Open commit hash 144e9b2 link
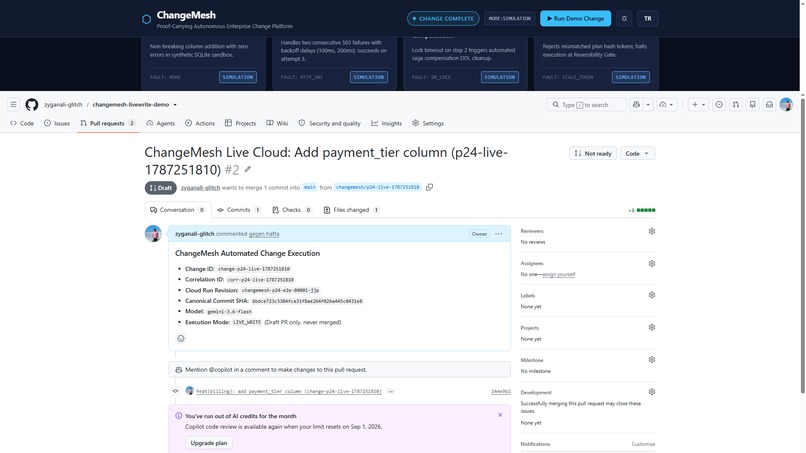Viewport: 806px width, 453px height. 501,391
